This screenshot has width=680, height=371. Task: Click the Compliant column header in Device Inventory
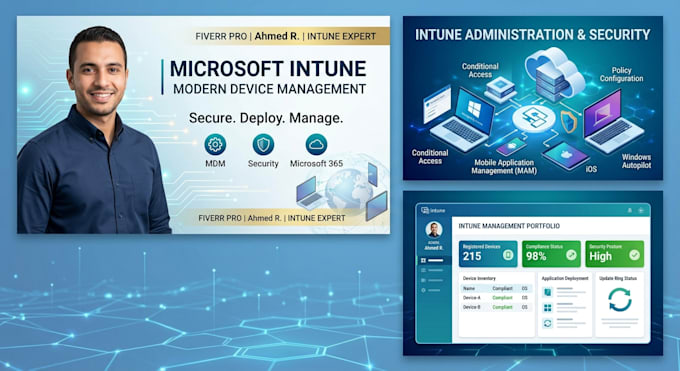click(x=502, y=289)
